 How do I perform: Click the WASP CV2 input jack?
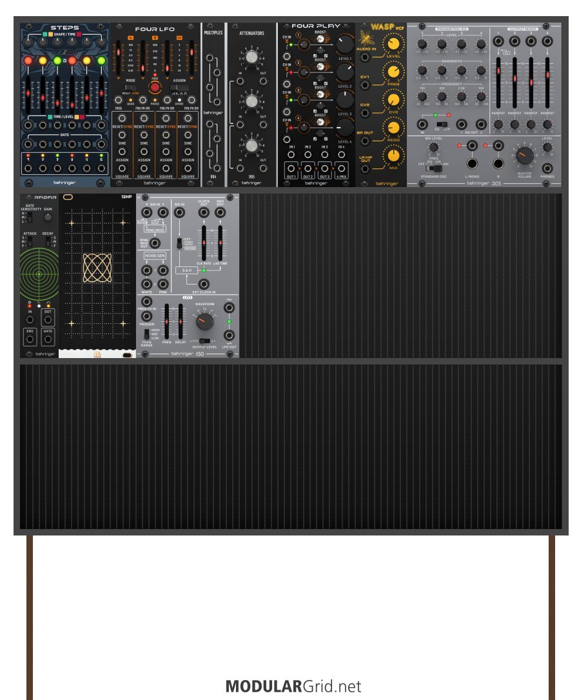[x=366, y=113]
